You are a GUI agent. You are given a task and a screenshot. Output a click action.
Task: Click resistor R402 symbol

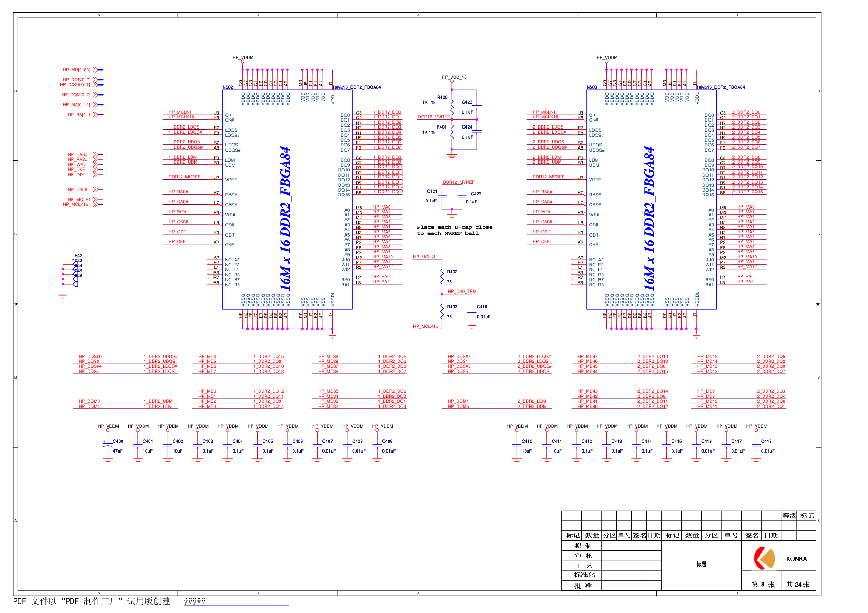(x=442, y=276)
